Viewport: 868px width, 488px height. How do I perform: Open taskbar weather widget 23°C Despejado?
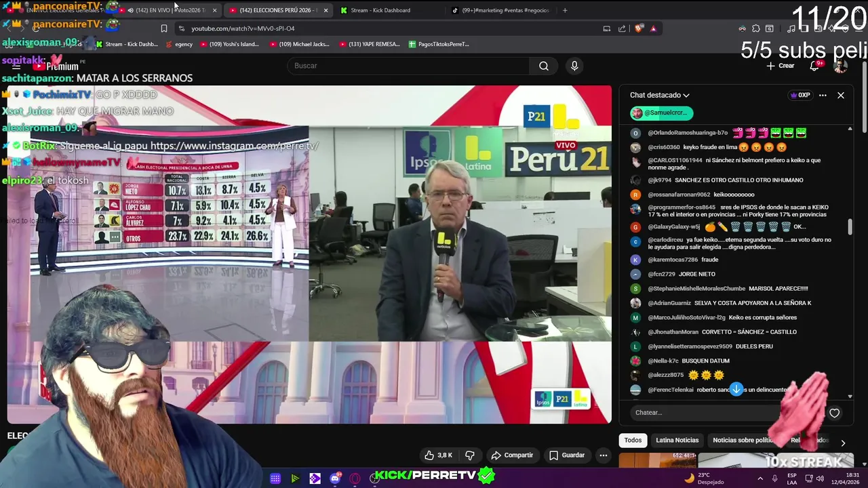click(x=705, y=479)
